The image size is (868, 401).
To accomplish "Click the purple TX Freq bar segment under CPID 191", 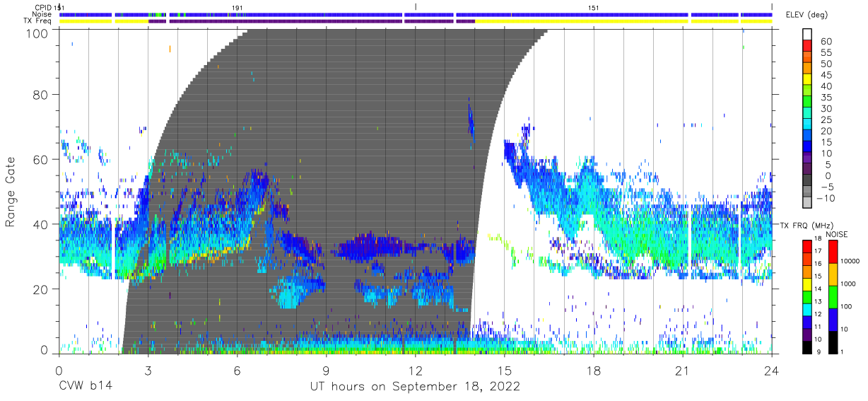I will [285, 21].
